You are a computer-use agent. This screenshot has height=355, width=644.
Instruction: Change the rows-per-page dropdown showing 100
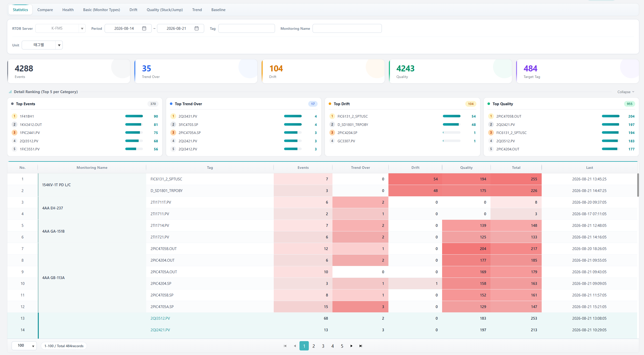pyautogui.click(x=24, y=346)
